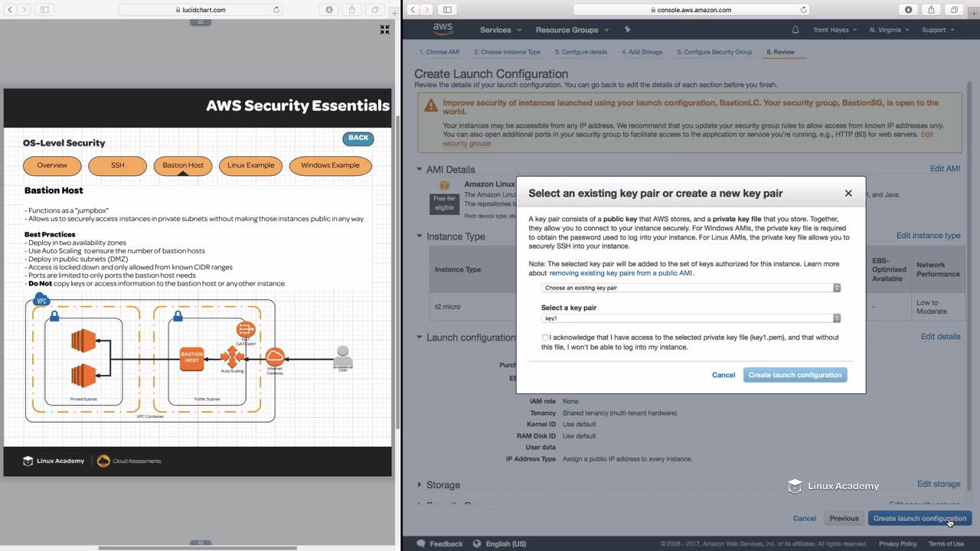Expand the Storage section
Image resolution: width=980 pixels, height=551 pixels.
click(420, 485)
